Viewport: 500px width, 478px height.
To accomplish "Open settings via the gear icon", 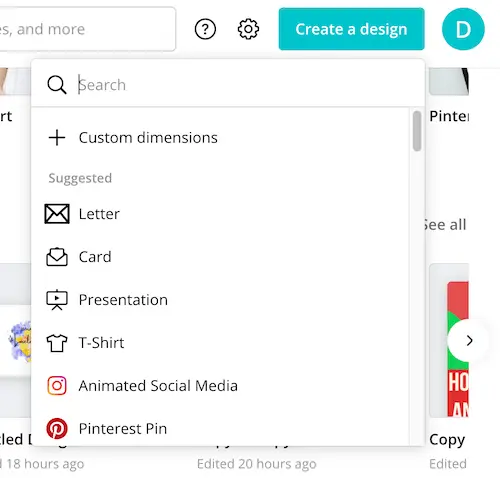I will click(x=248, y=29).
